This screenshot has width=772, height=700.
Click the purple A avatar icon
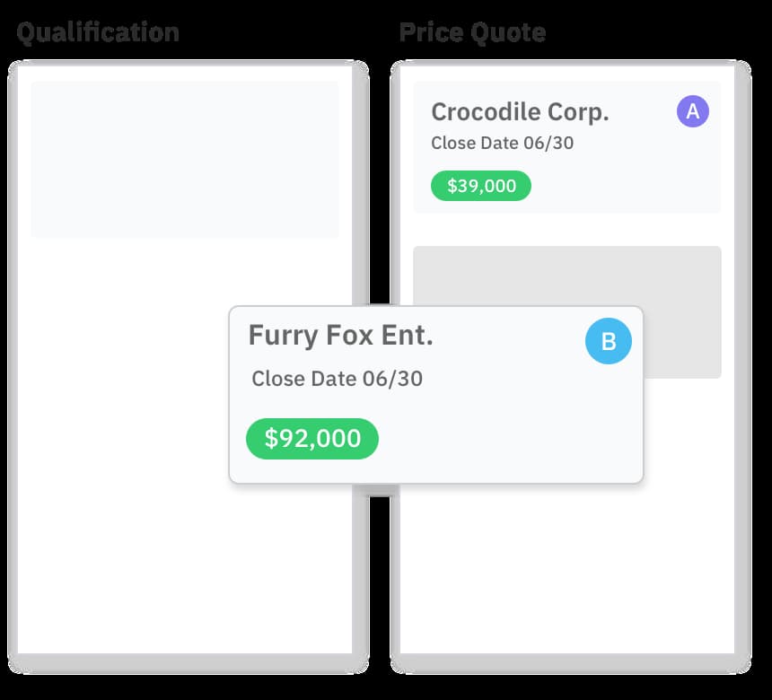tap(692, 111)
